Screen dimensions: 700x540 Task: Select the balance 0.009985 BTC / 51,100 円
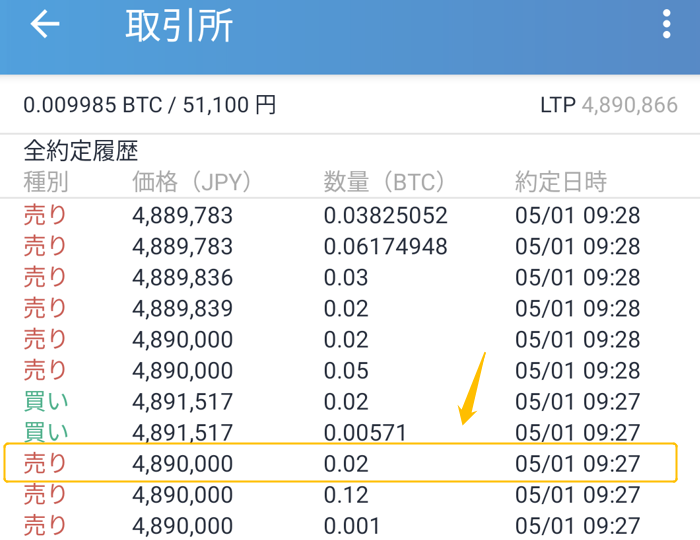click(150, 105)
